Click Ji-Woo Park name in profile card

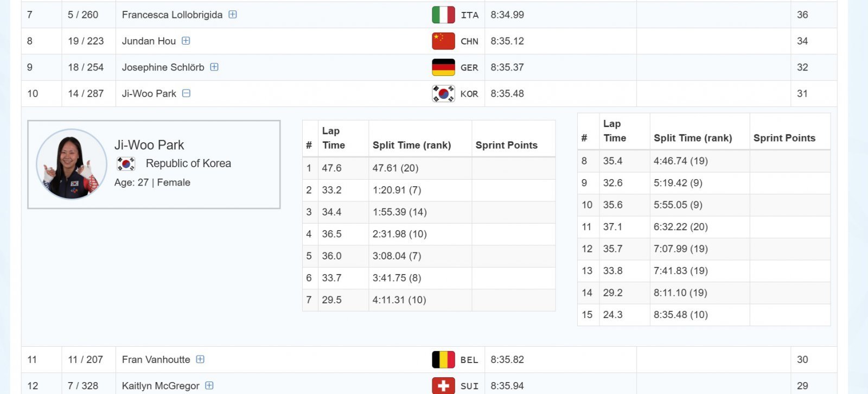pyautogui.click(x=149, y=145)
